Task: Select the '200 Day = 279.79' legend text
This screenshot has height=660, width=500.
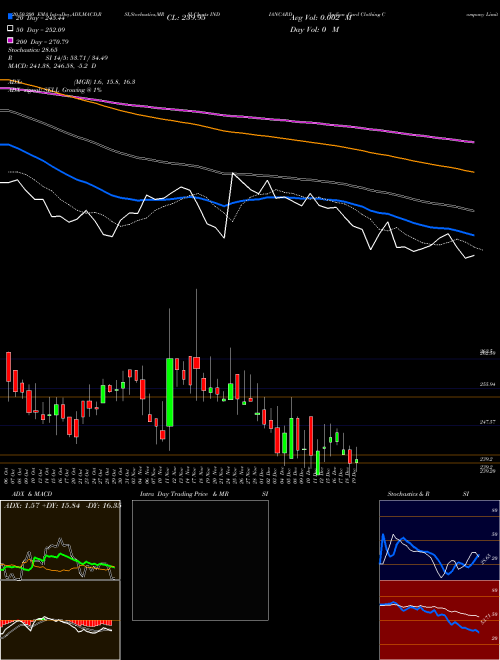Action: (x=42, y=42)
